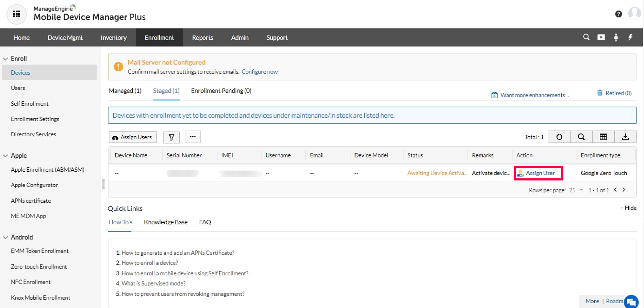The height and width of the screenshot is (308, 644).
Task: Click the column chooser table icon
Action: click(x=603, y=137)
